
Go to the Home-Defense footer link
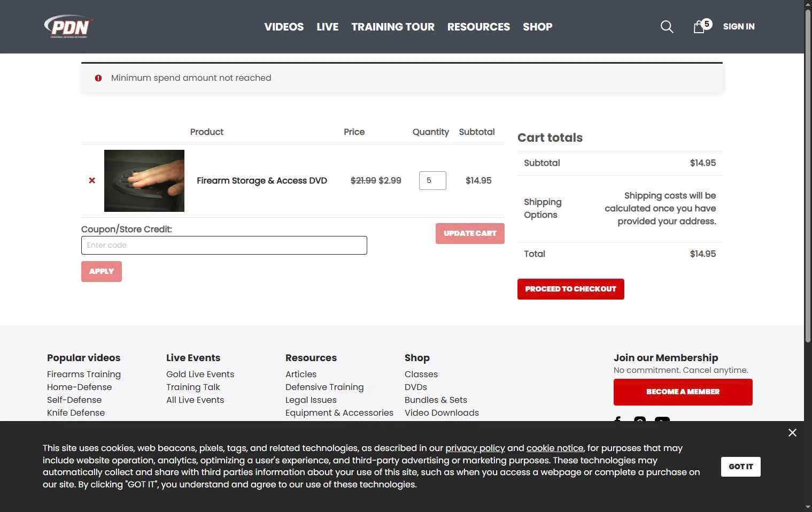click(x=80, y=387)
